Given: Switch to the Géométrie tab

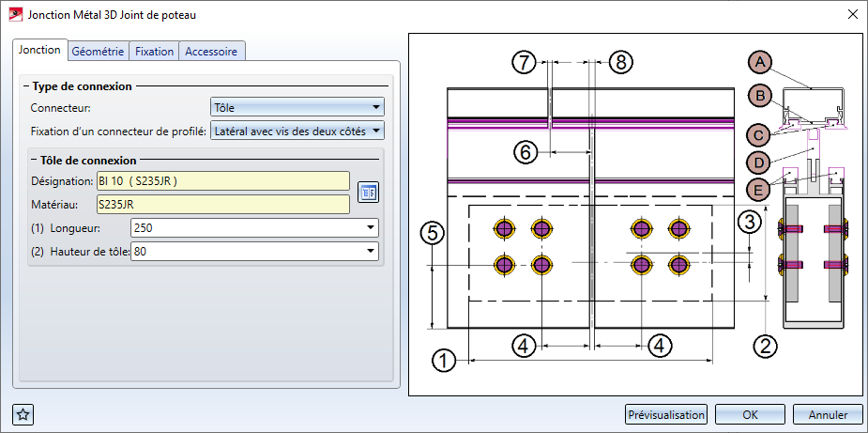Looking at the screenshot, I should tap(98, 52).
